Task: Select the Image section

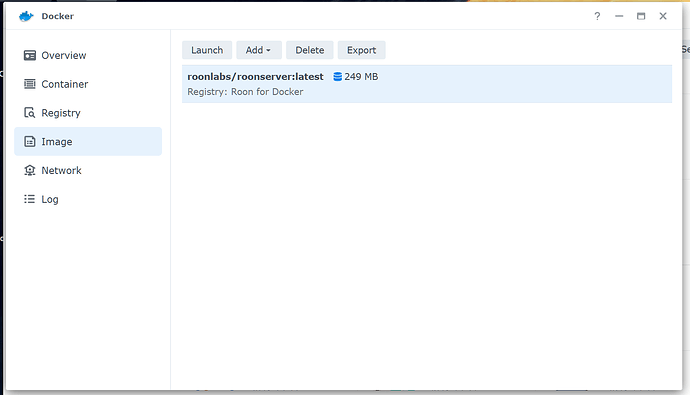Action: click(x=88, y=142)
